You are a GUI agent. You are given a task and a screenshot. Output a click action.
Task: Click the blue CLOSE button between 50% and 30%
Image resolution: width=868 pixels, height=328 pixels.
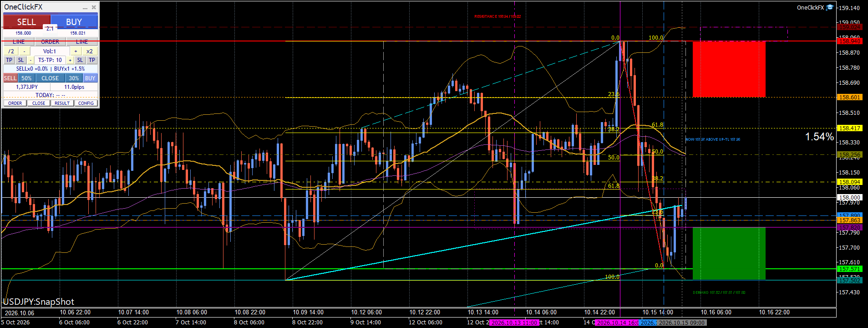(50, 78)
